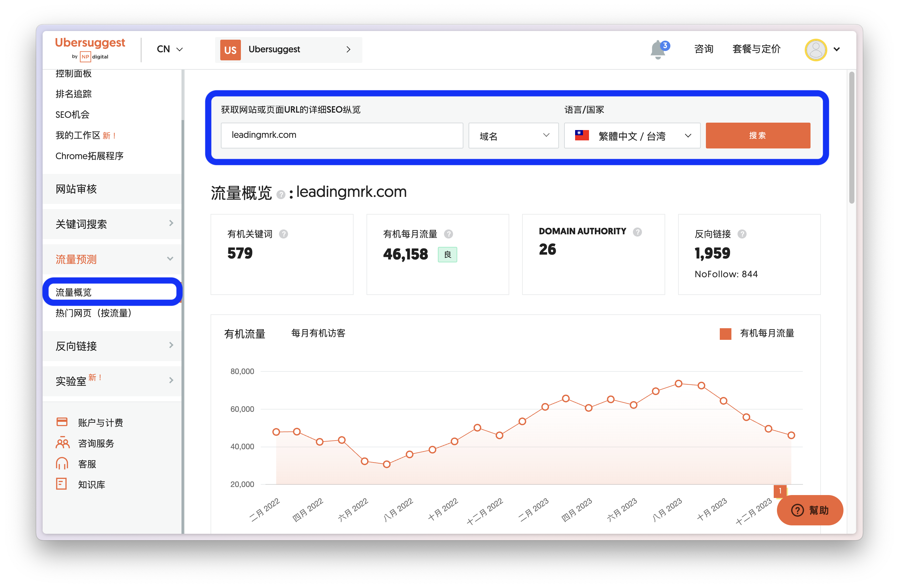Open 咨询服务 link

point(96,443)
